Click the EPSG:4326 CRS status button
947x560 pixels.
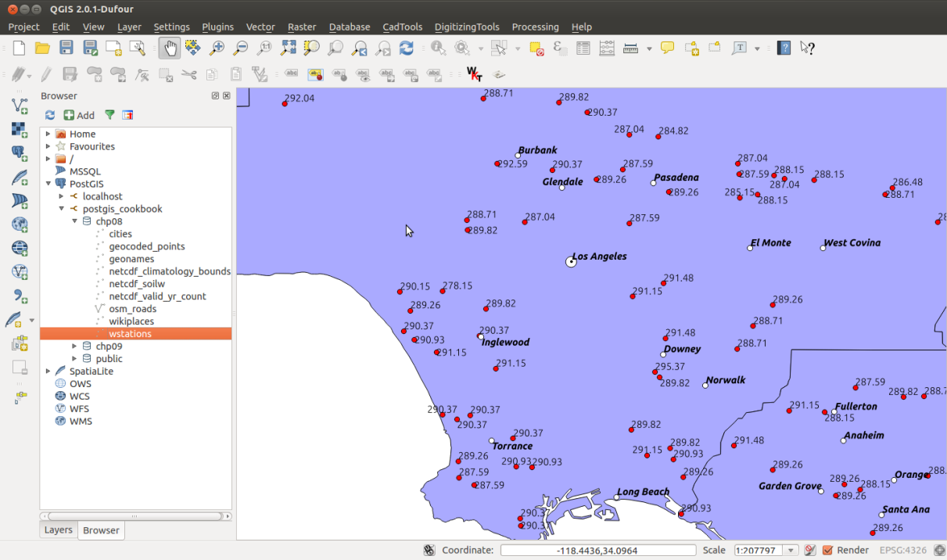pyautogui.click(x=905, y=551)
